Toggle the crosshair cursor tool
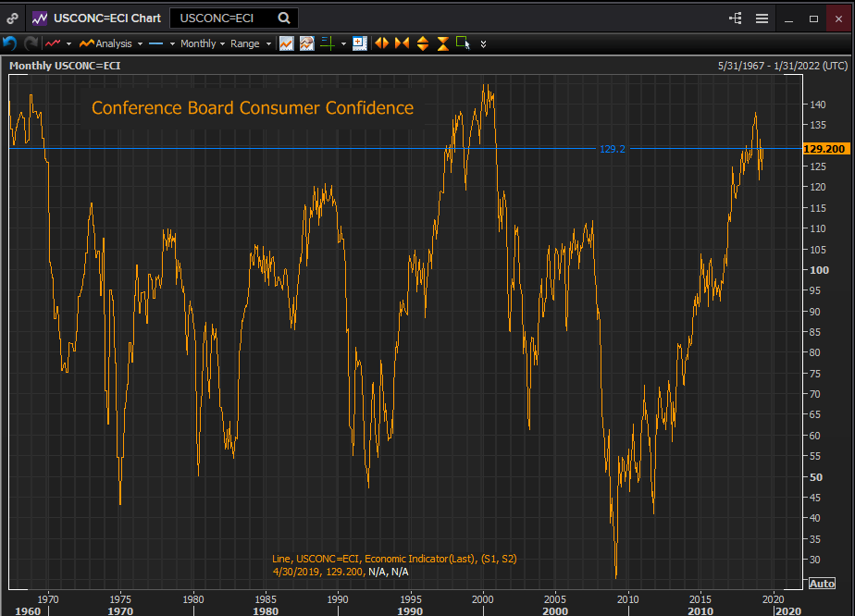Screen dimensions: 855x616 tap(327, 43)
